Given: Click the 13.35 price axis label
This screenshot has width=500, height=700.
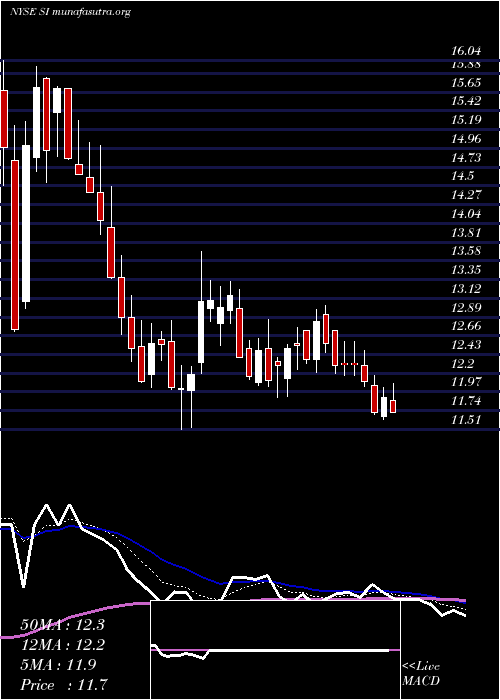Looking at the screenshot, I should (x=466, y=270).
